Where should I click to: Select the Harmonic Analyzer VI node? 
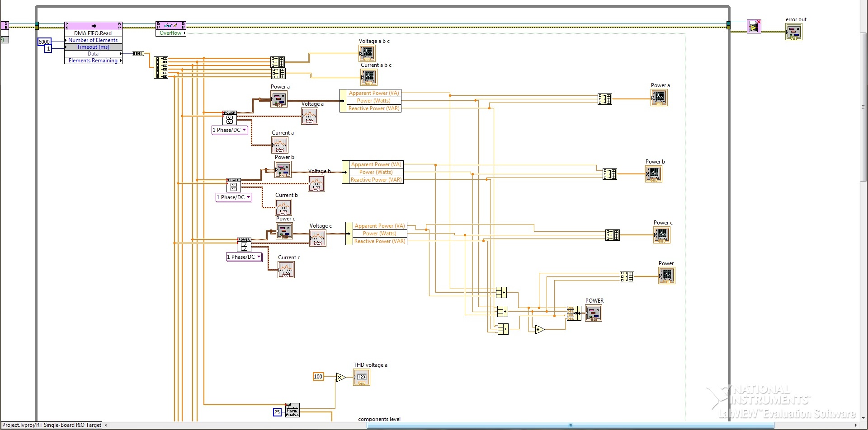pyautogui.click(x=292, y=410)
